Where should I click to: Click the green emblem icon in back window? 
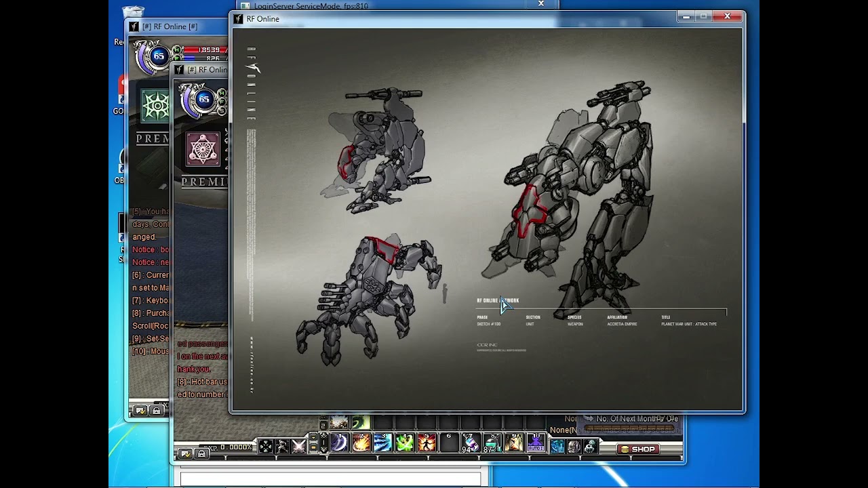[156, 106]
